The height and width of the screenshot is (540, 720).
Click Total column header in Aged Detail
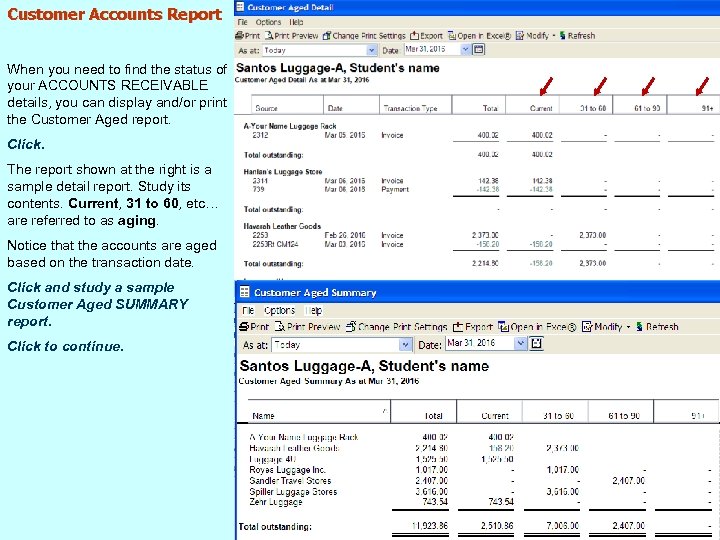click(479, 105)
